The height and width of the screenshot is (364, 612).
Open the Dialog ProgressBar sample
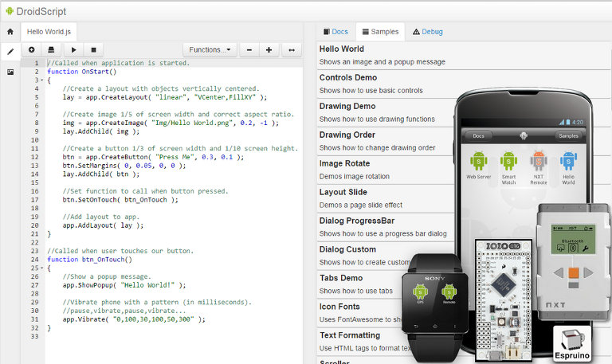pos(386,227)
